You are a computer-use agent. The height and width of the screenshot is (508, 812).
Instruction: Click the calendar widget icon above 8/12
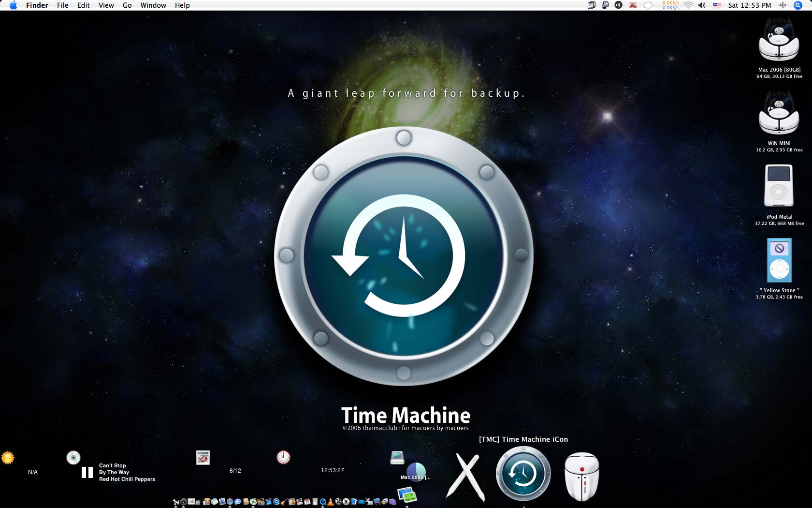pos(203,458)
